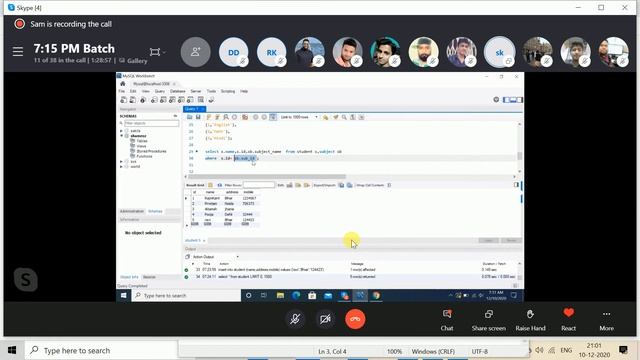
Task: Open the Database menu in MySQL Workbench
Action: coord(178,91)
